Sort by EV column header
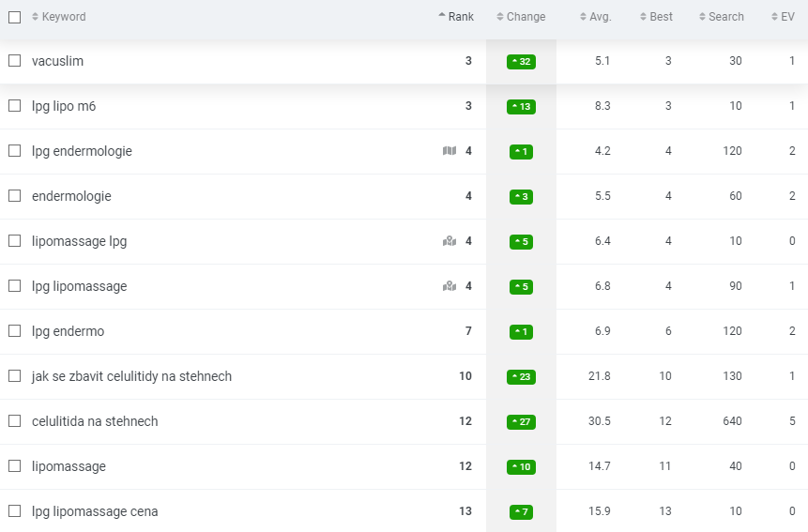808x532 pixels. coord(783,17)
